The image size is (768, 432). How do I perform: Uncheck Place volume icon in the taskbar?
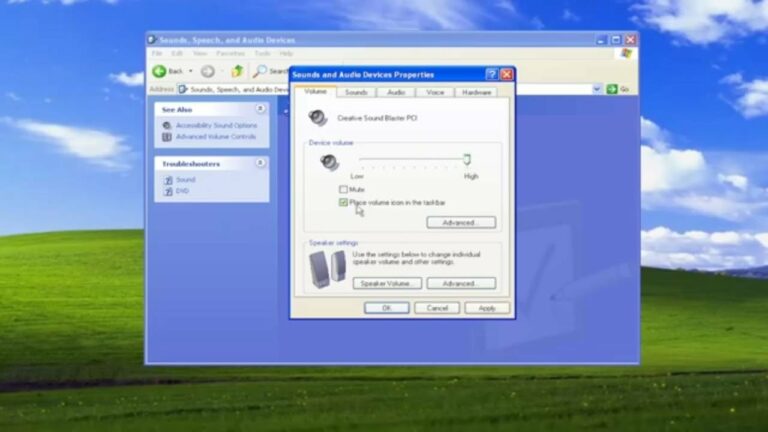(344, 202)
